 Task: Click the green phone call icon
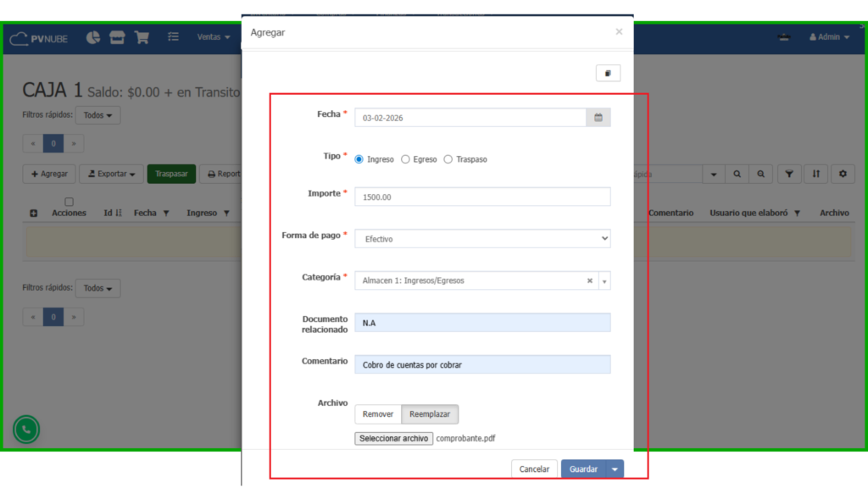pos(26,430)
